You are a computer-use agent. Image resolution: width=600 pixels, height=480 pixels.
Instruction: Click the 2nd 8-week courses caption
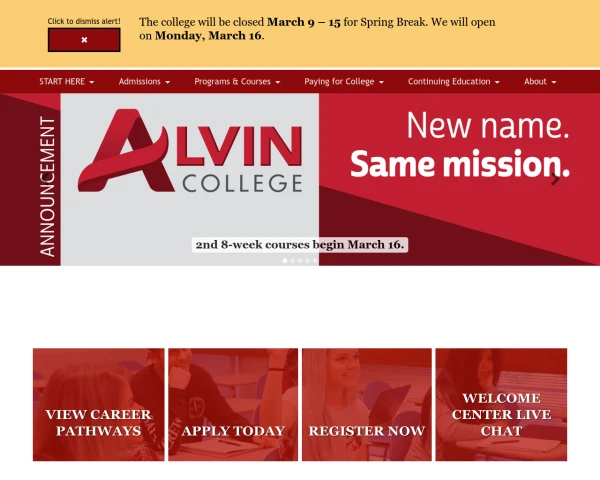point(300,245)
